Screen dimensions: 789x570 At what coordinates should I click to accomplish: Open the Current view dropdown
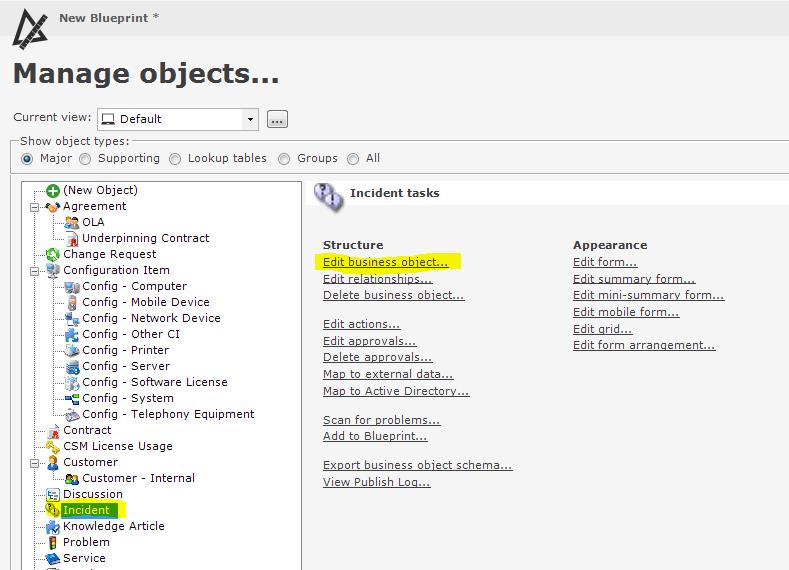(250, 119)
